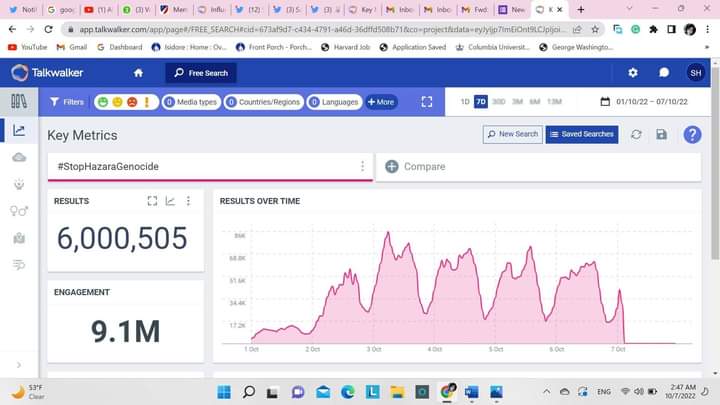Open Saved Searches list
This screenshot has width=720, height=405.
click(x=582, y=134)
